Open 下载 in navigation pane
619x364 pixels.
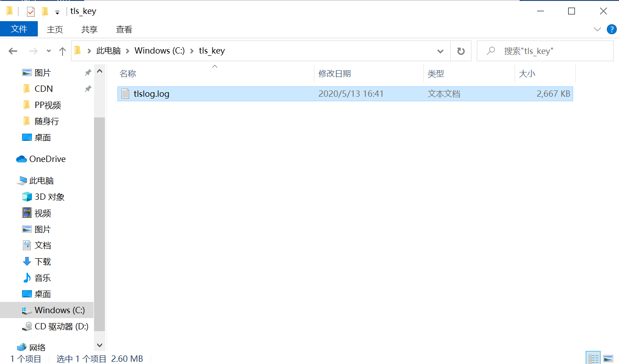pyautogui.click(x=43, y=261)
